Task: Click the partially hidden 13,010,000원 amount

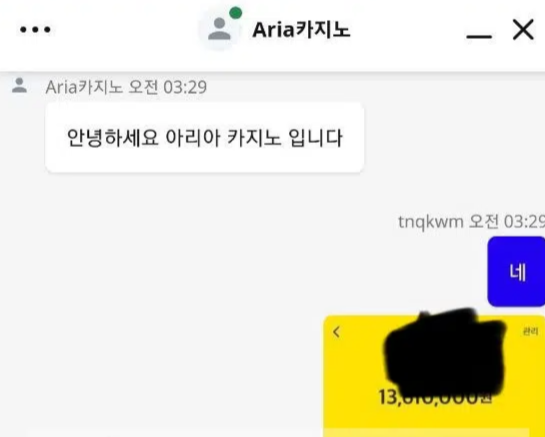Action: pos(435,397)
